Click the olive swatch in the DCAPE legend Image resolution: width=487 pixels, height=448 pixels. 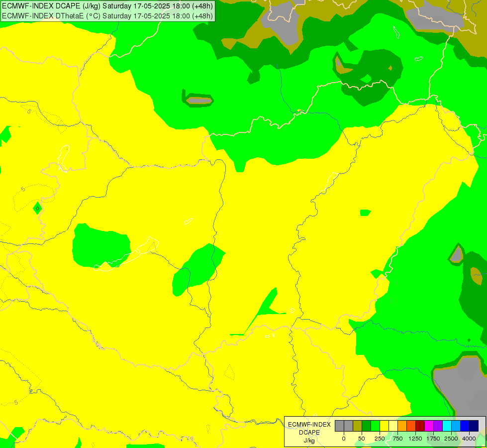[357, 426]
